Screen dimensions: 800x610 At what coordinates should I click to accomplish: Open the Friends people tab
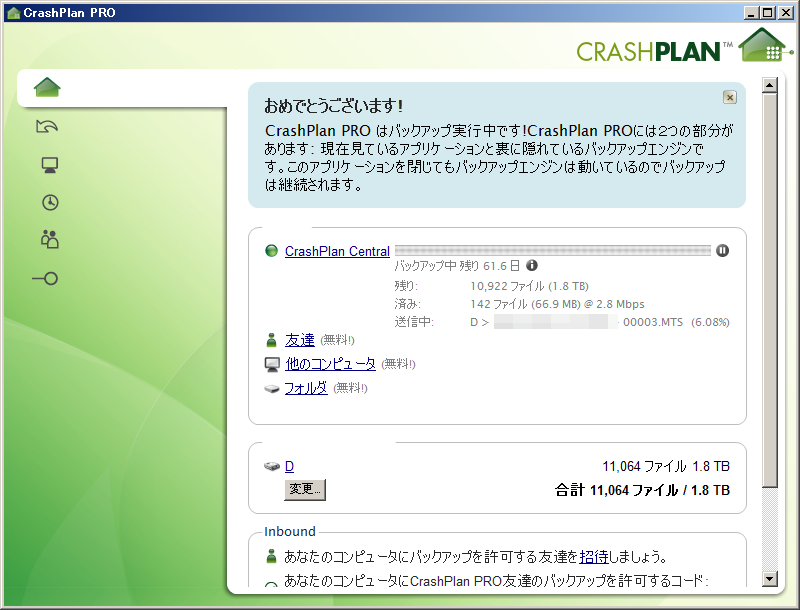(49, 239)
